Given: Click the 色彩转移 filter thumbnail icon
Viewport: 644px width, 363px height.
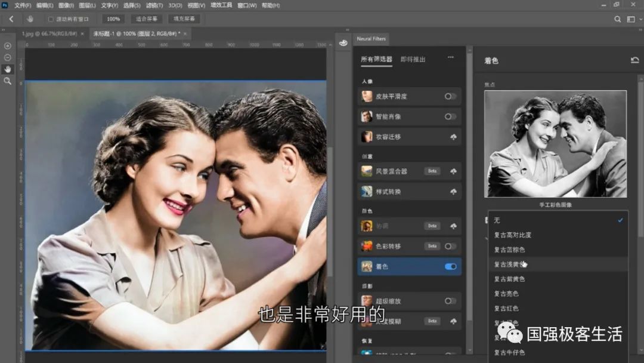Looking at the screenshot, I should (366, 246).
